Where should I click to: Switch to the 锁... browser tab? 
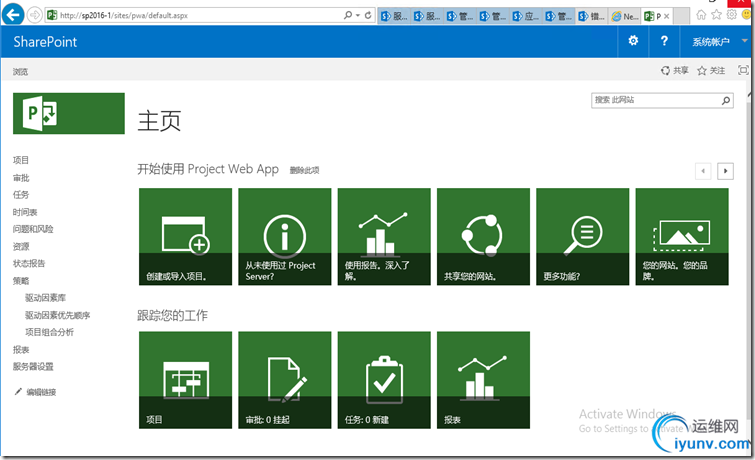pyautogui.click(x=592, y=16)
